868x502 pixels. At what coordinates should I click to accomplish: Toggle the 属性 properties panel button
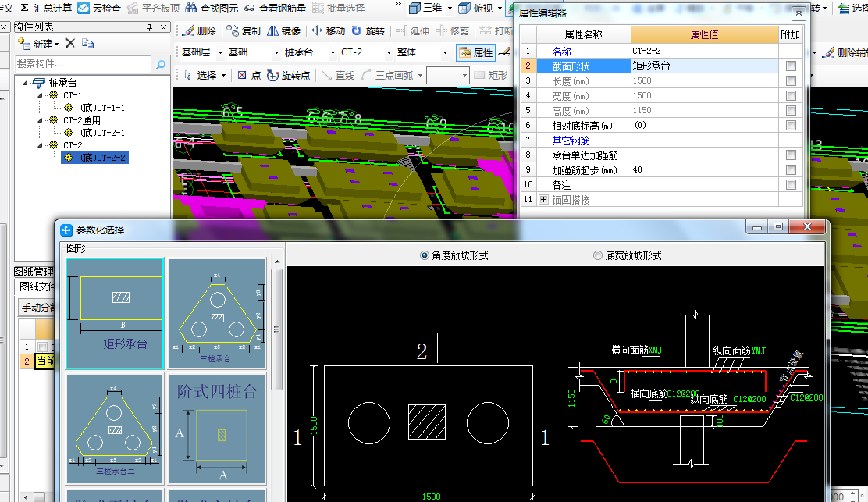(475, 52)
